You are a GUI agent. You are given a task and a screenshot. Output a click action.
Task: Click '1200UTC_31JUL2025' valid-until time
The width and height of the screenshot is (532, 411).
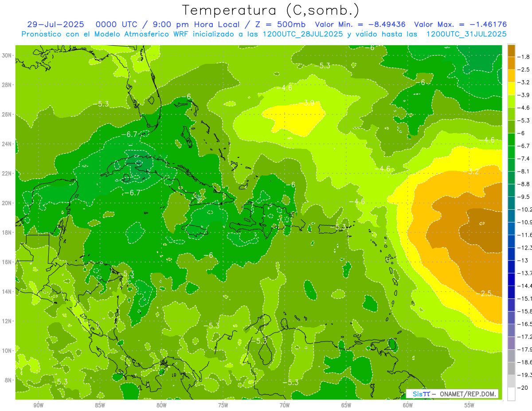(466, 34)
